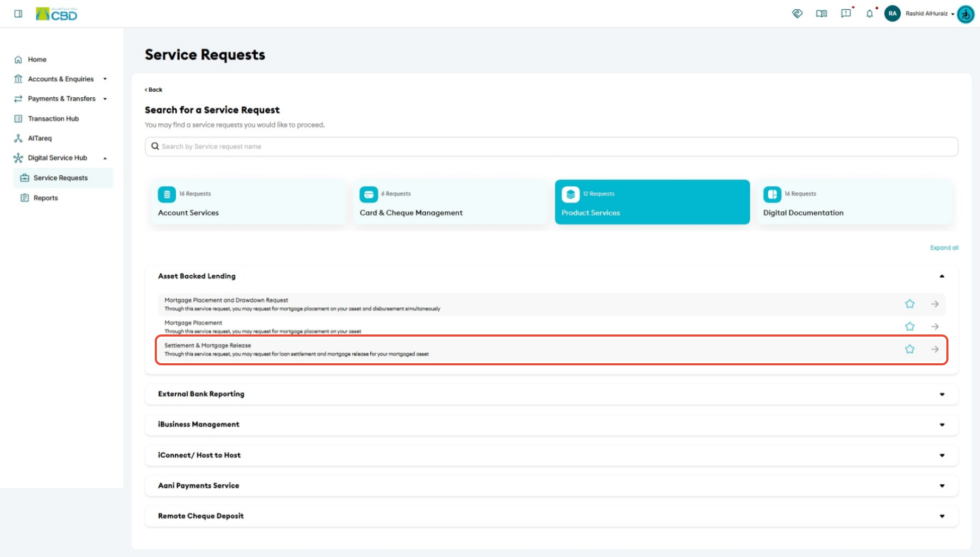Open the diamond tag icon in header
The image size is (980, 557).
(x=797, y=14)
